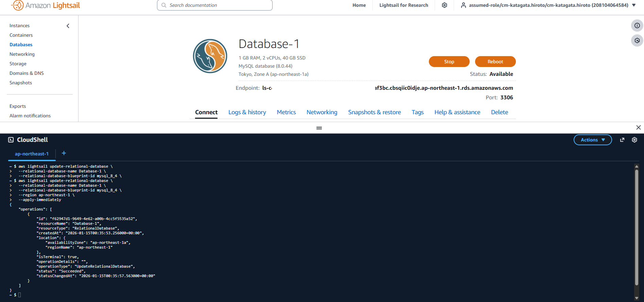Select the ap-northeast-1 CloudShell tab
The height and width of the screenshot is (302, 644).
[32, 154]
